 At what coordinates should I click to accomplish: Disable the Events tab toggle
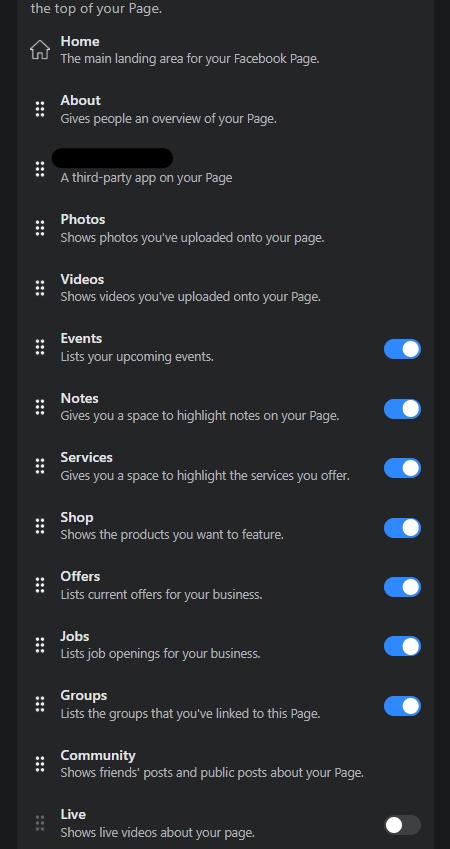402,349
